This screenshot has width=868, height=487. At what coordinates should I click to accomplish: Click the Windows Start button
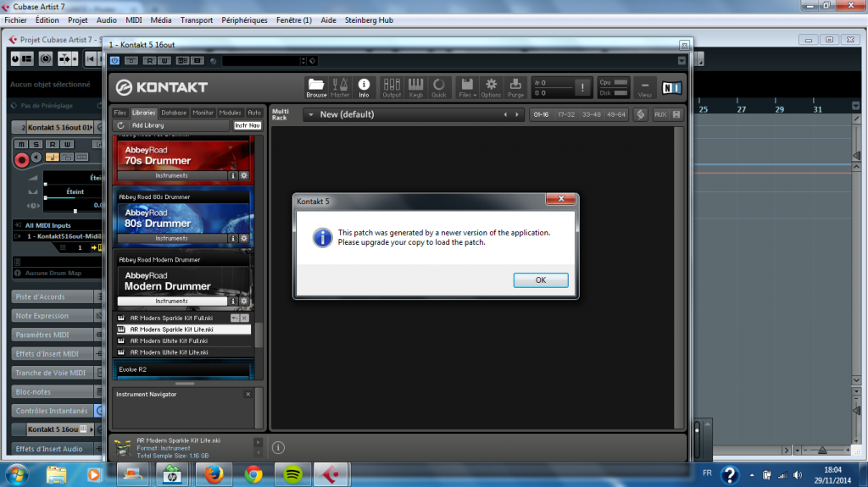[17, 474]
